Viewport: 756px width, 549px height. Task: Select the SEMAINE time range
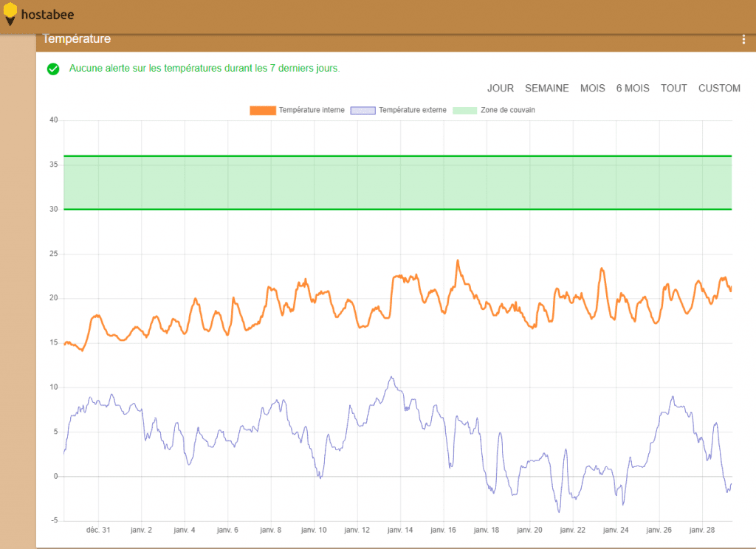[x=547, y=89]
